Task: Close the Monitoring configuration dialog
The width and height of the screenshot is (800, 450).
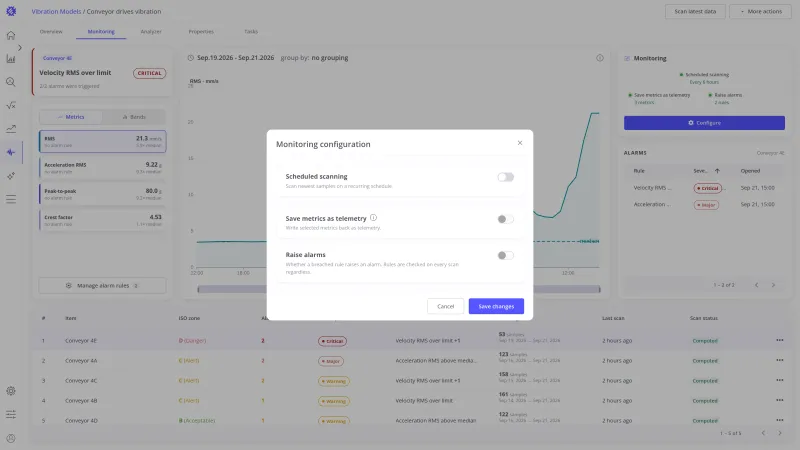Action: 520,143
